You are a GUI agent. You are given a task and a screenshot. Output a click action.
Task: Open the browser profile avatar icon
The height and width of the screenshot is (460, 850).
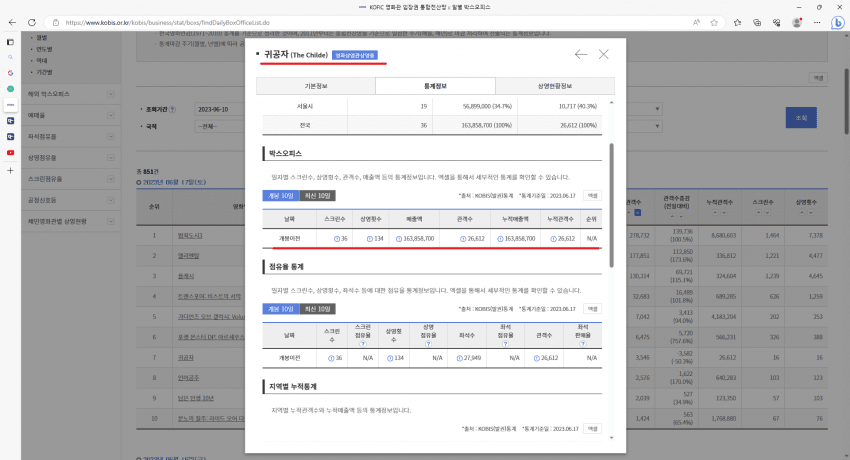pyautogui.click(x=797, y=22)
